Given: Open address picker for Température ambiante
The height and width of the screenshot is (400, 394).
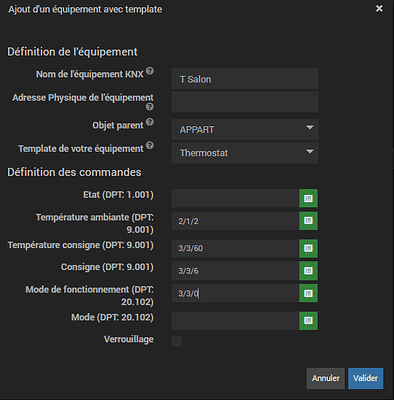Looking at the screenshot, I should [308, 221].
